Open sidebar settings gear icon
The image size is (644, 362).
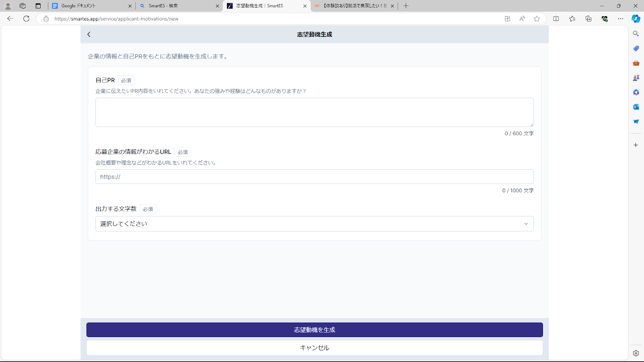tap(636, 353)
